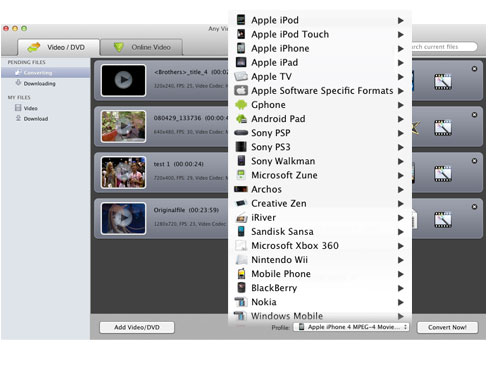Open the edit effects icon for 080429_133736

coord(443,128)
